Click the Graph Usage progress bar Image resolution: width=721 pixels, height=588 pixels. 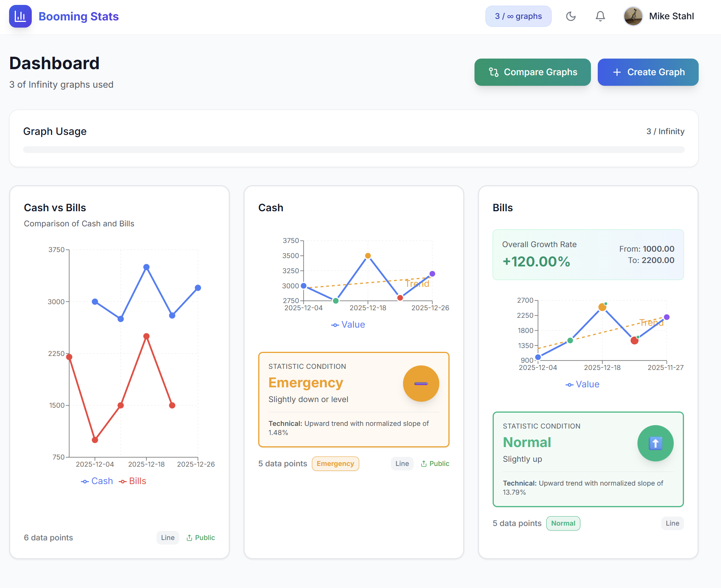(354, 150)
